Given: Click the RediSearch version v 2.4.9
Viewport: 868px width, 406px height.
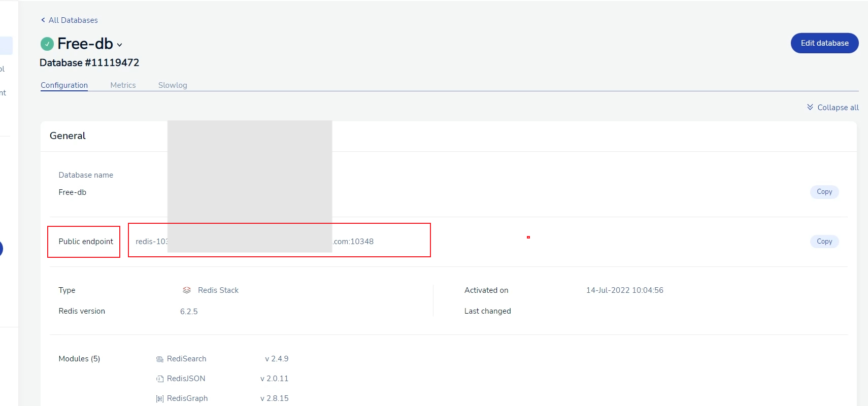Looking at the screenshot, I should (277, 359).
